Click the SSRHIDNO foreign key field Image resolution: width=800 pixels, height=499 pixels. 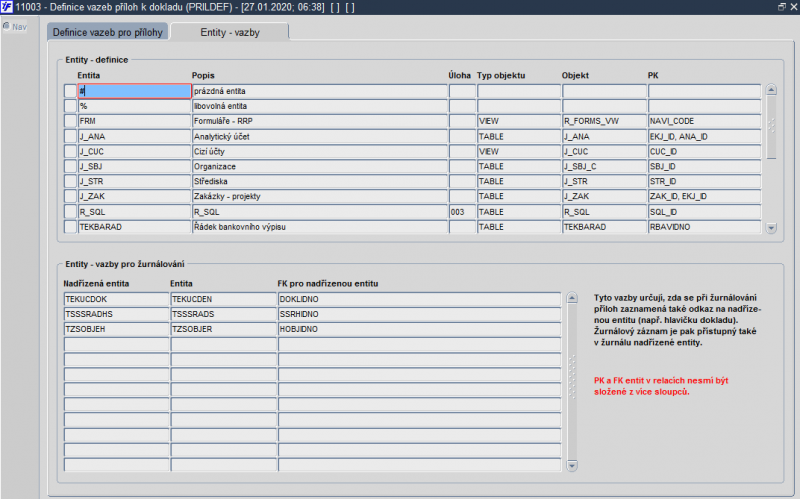(x=419, y=314)
